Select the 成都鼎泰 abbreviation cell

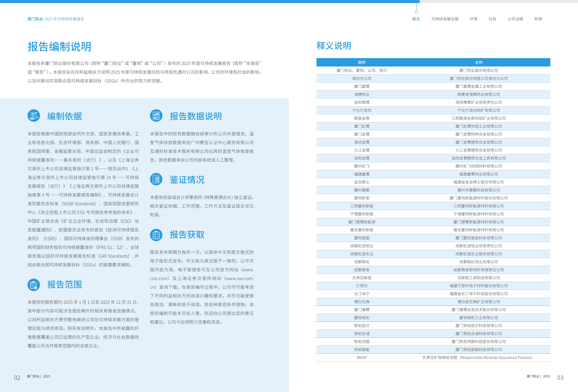tap(362, 270)
